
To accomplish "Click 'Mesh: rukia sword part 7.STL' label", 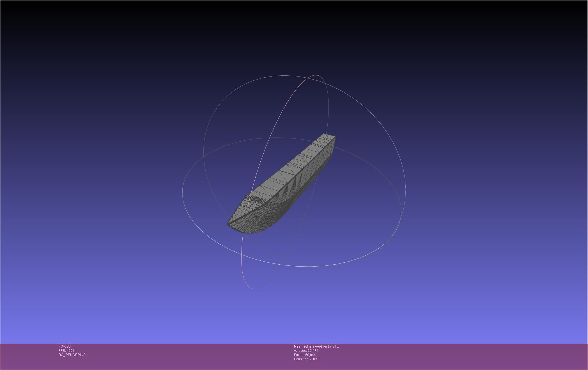I will [316, 346].
